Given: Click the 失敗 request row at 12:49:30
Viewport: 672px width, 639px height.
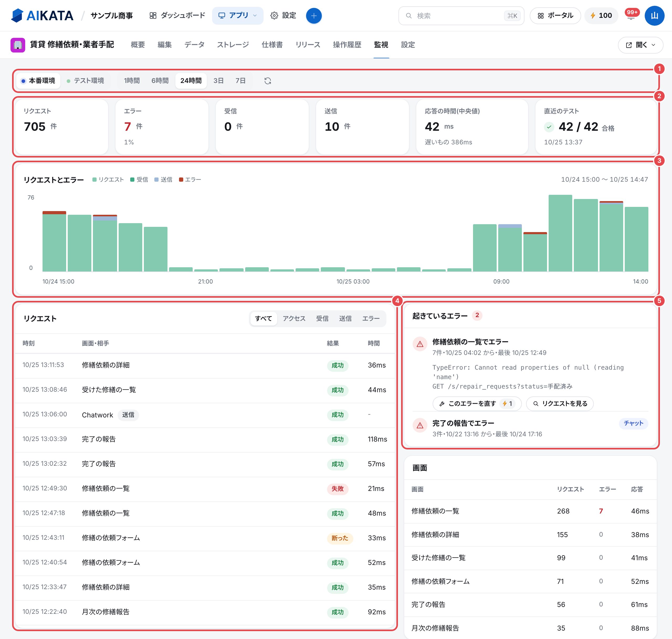Looking at the screenshot, I should pos(205,489).
